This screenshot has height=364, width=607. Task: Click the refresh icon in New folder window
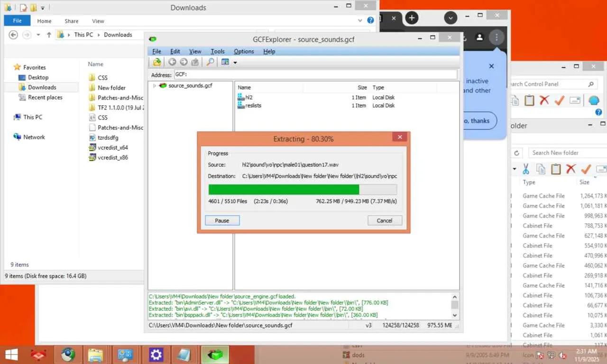coord(516,153)
